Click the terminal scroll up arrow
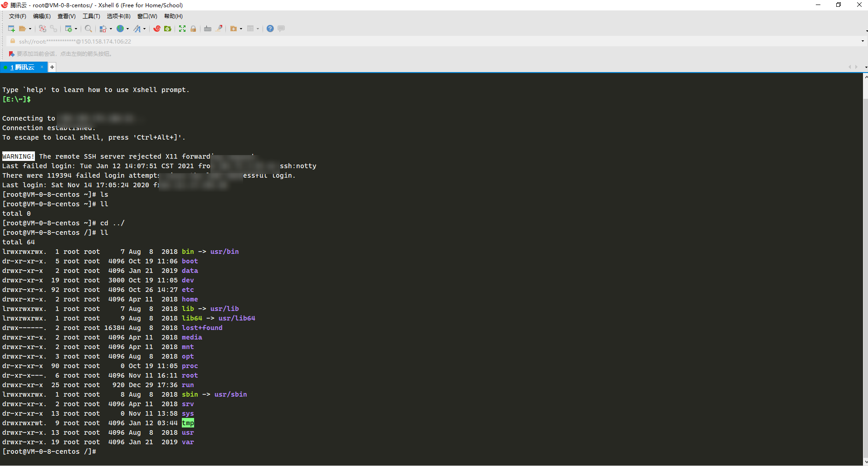The width and height of the screenshot is (868, 466). tap(865, 77)
